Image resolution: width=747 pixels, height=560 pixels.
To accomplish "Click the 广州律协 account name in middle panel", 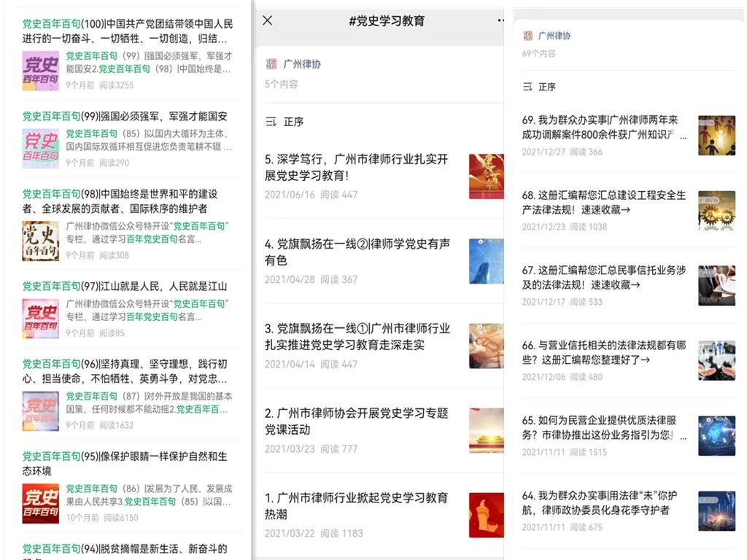I will click(x=303, y=64).
